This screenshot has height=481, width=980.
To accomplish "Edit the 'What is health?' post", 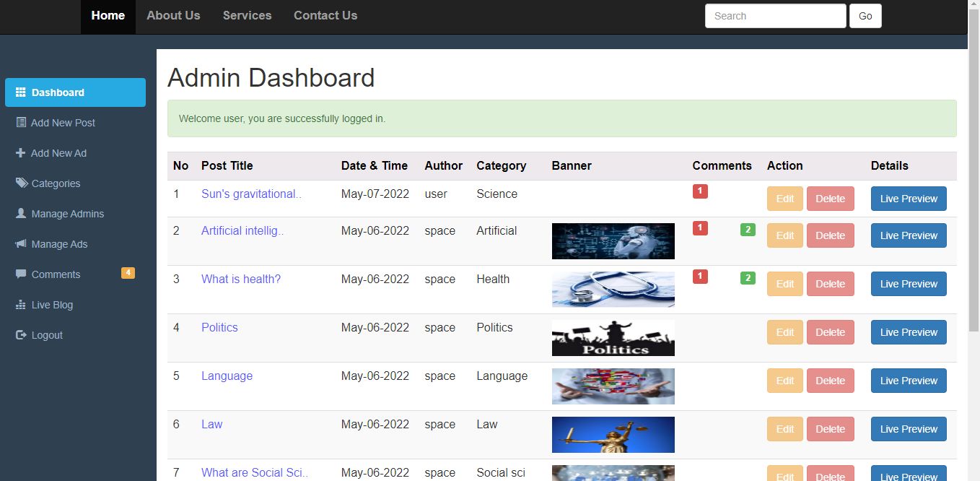I will point(784,284).
